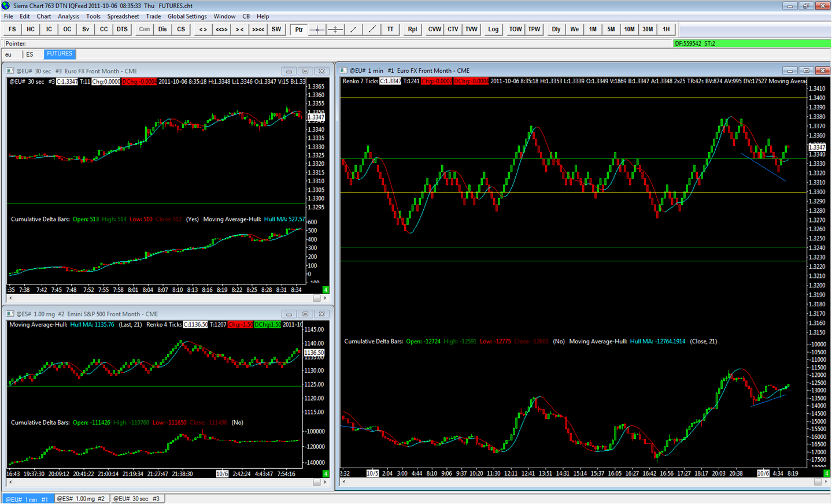The height and width of the screenshot is (504, 832).
Task: Open the Analysis menu
Action: 68,16
